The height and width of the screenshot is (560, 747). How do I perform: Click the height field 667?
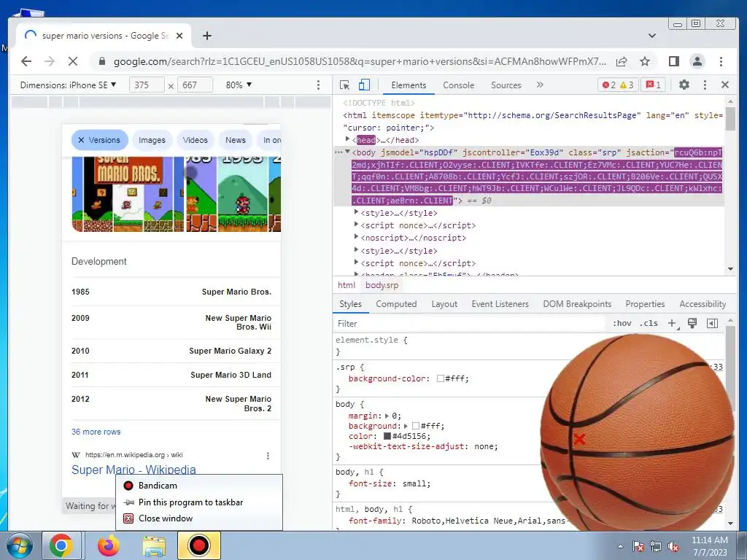(x=195, y=85)
